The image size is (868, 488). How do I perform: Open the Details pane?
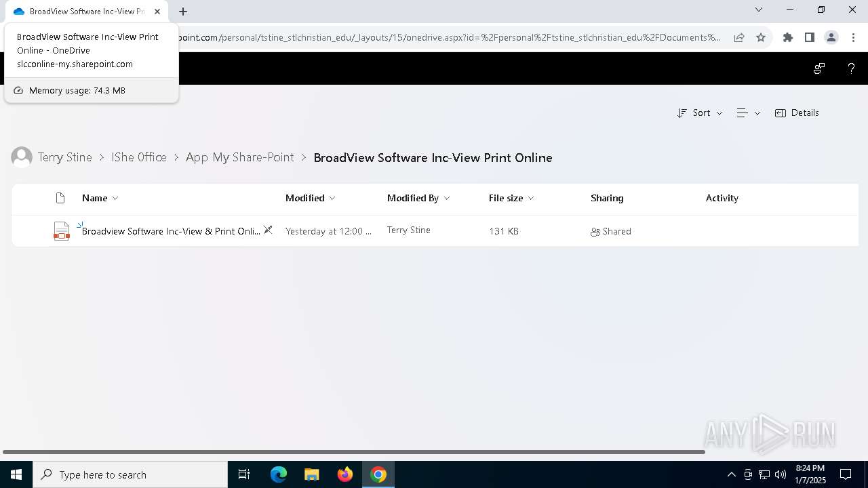[x=797, y=113]
